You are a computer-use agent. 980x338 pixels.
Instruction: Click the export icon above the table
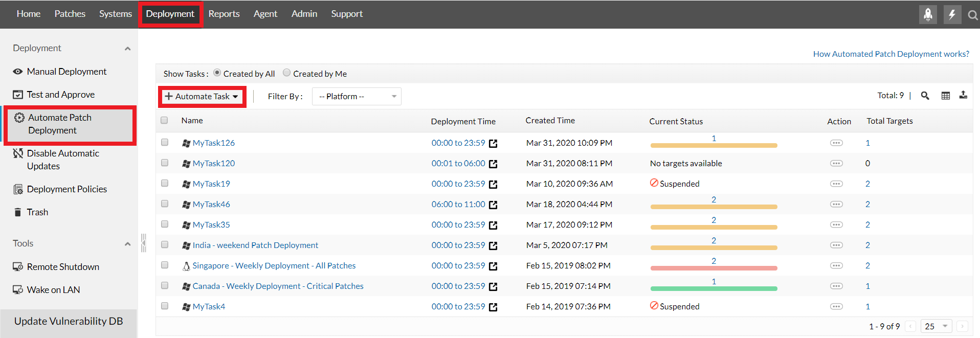[963, 95]
